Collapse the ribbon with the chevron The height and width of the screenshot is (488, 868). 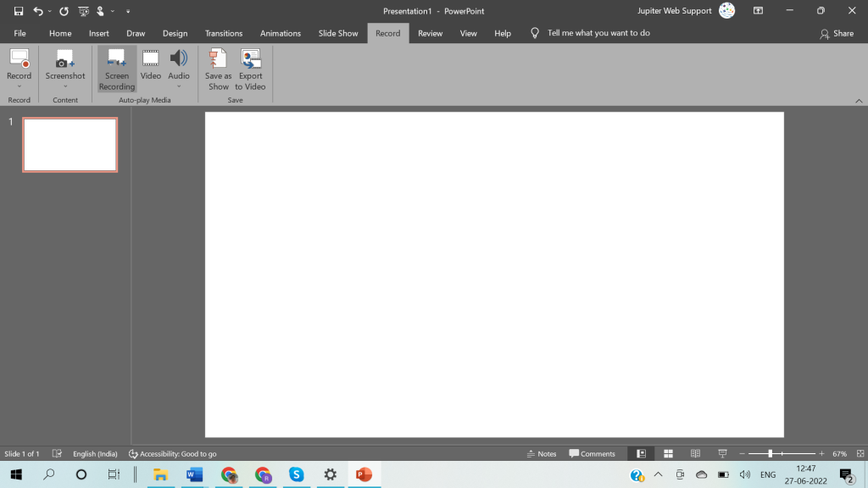859,101
